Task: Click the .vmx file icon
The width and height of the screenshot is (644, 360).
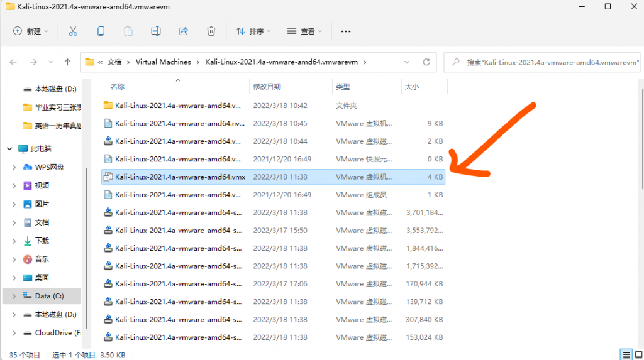Action: pyautogui.click(x=108, y=177)
